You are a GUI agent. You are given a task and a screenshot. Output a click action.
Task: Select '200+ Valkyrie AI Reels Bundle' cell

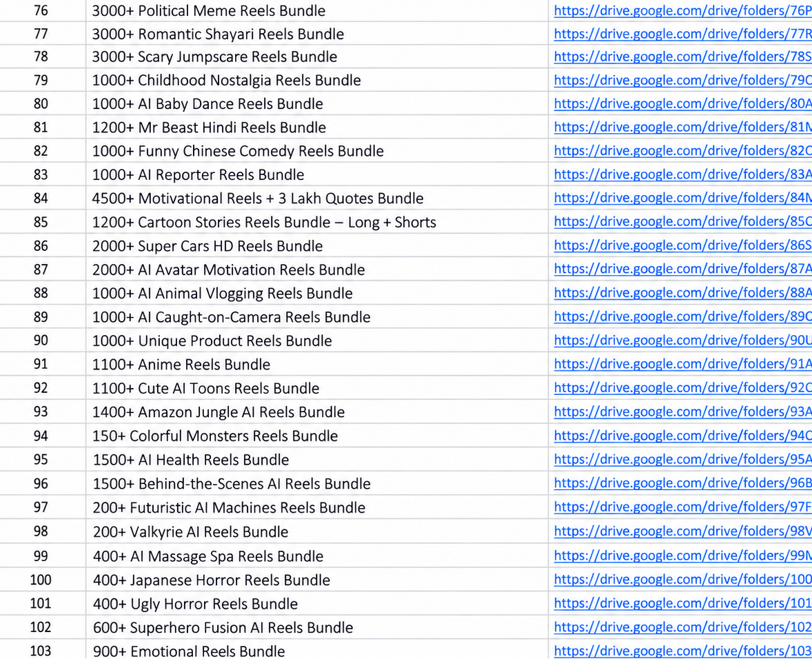click(x=317, y=531)
